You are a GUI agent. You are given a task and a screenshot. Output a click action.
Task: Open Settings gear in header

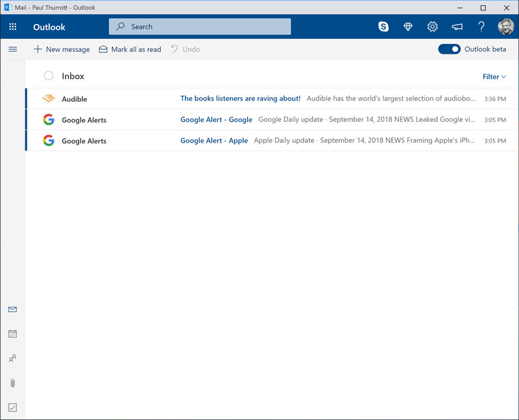433,27
